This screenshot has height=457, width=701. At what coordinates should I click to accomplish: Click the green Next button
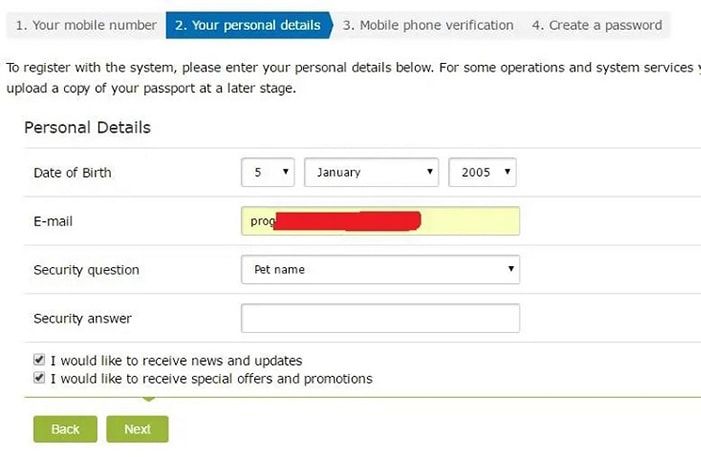coord(137,429)
